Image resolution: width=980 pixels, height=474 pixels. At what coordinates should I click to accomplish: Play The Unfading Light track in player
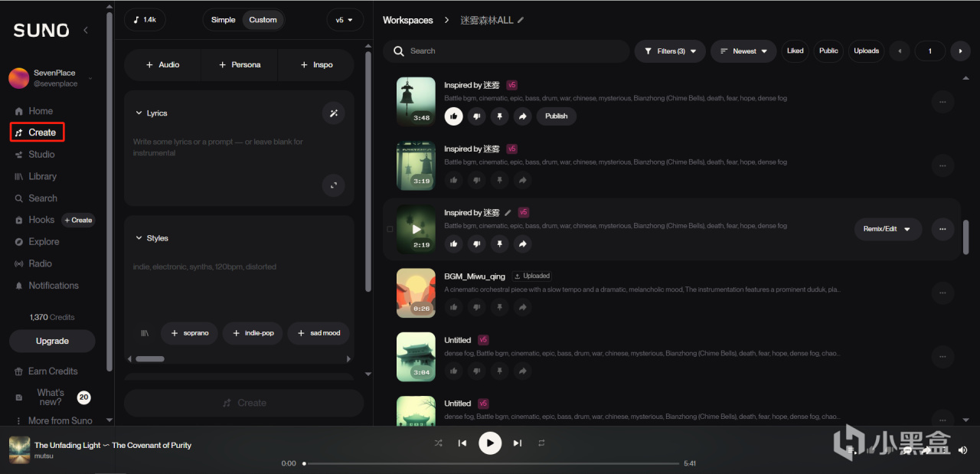coord(490,443)
